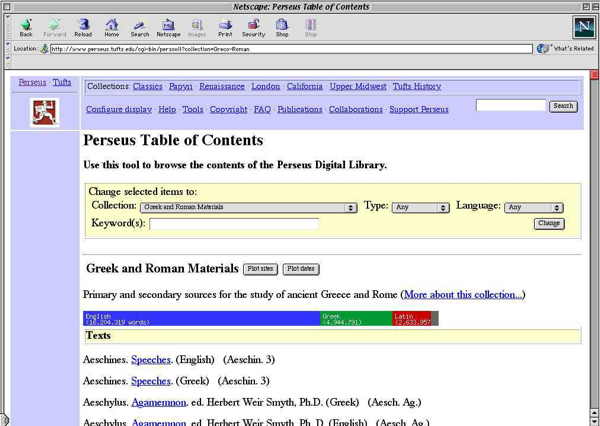Open the Collection dropdown
600x426 pixels.
pyautogui.click(x=248, y=207)
